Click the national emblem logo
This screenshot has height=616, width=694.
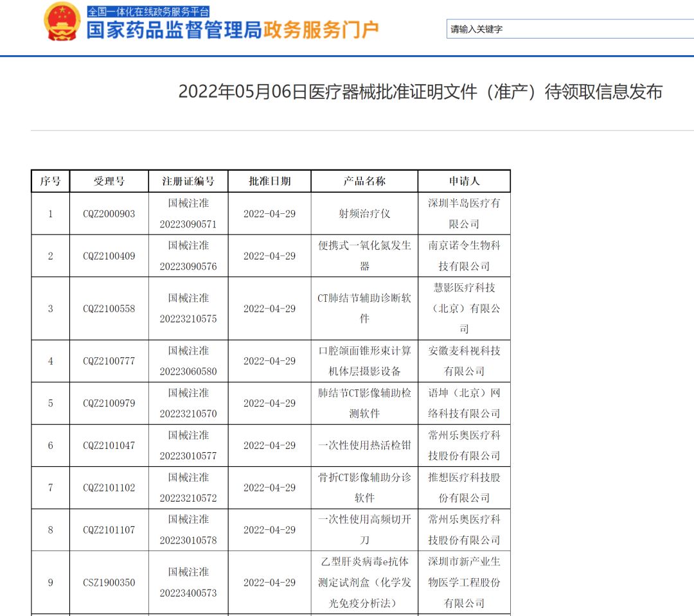62,22
